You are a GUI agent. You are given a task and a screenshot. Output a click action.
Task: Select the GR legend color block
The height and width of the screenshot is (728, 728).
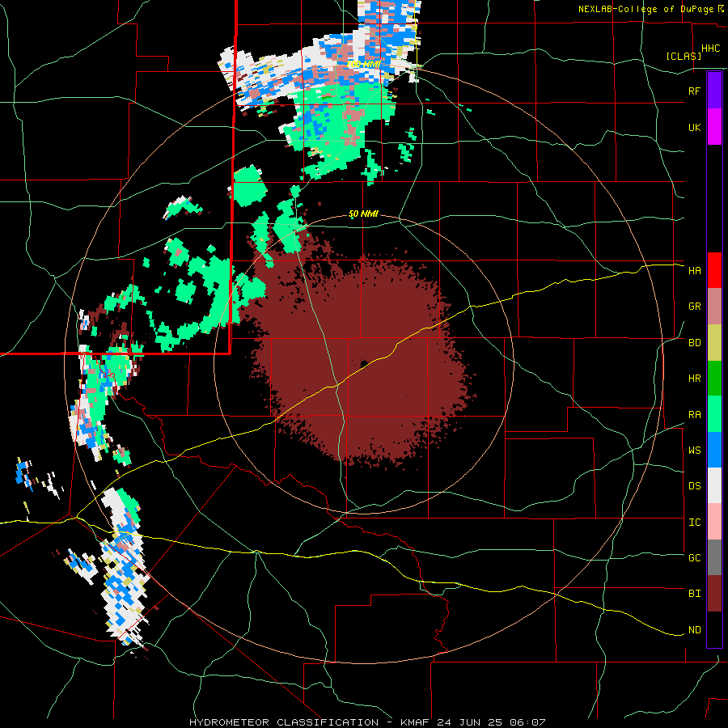[714, 307]
